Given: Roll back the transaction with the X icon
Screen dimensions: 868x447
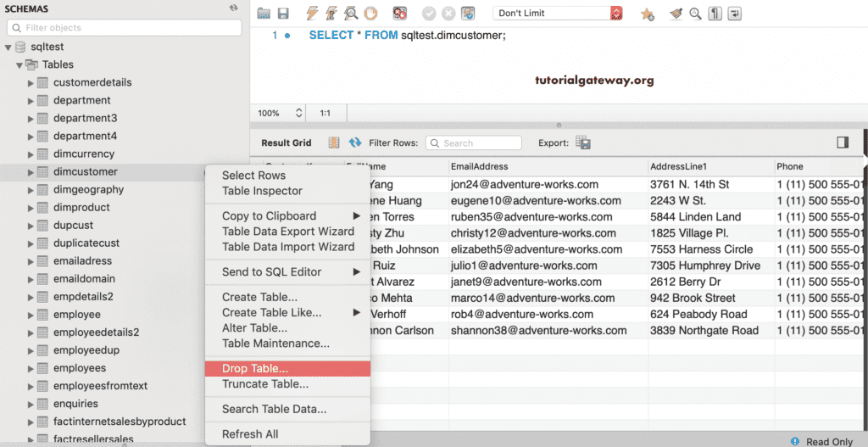Looking at the screenshot, I should click(x=448, y=14).
